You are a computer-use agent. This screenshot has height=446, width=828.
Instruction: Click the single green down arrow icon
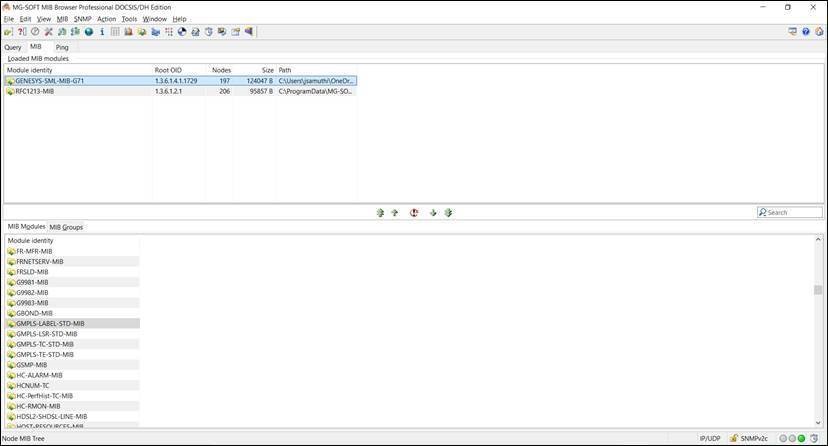[433, 213]
